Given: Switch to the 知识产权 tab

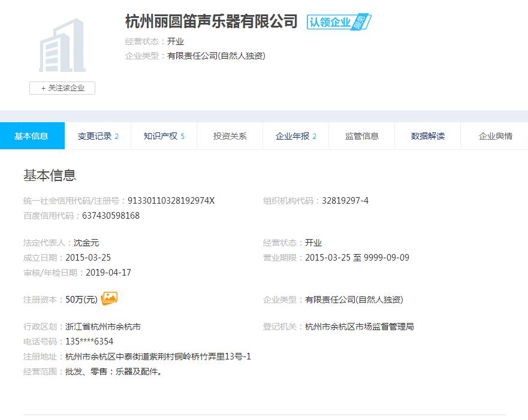Looking at the screenshot, I should [164, 136].
